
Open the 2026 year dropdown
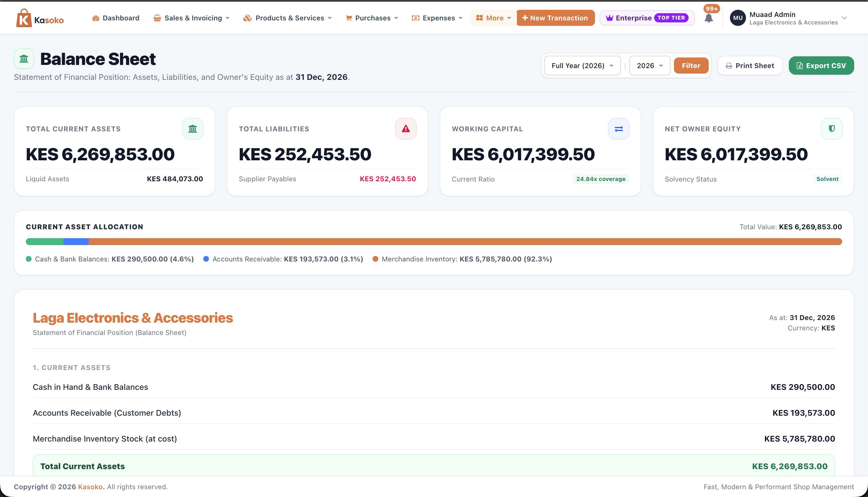click(x=649, y=66)
